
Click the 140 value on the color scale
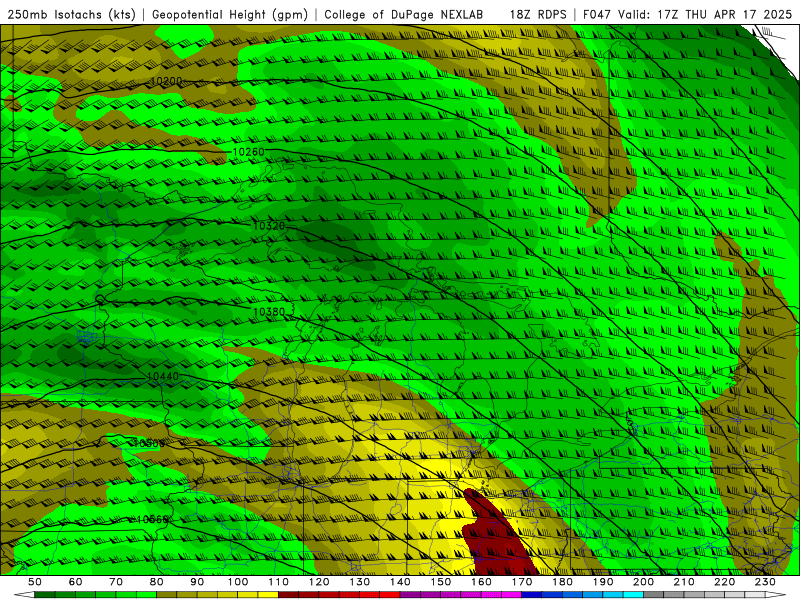coord(400,582)
